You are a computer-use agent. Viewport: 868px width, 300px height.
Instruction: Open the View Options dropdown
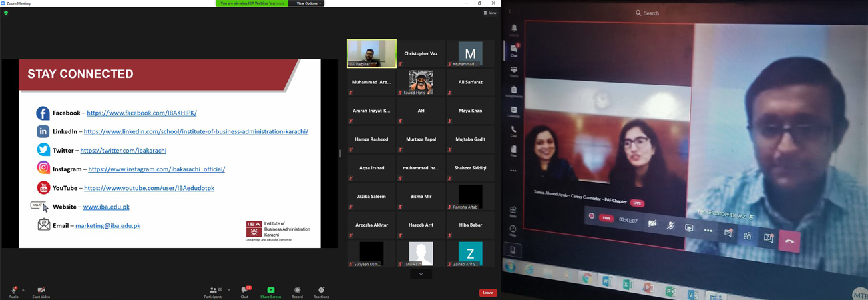click(x=308, y=3)
